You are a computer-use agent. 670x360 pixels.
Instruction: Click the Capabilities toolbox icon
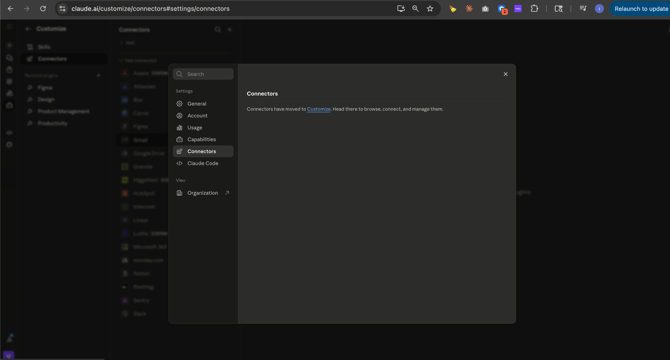coord(179,139)
